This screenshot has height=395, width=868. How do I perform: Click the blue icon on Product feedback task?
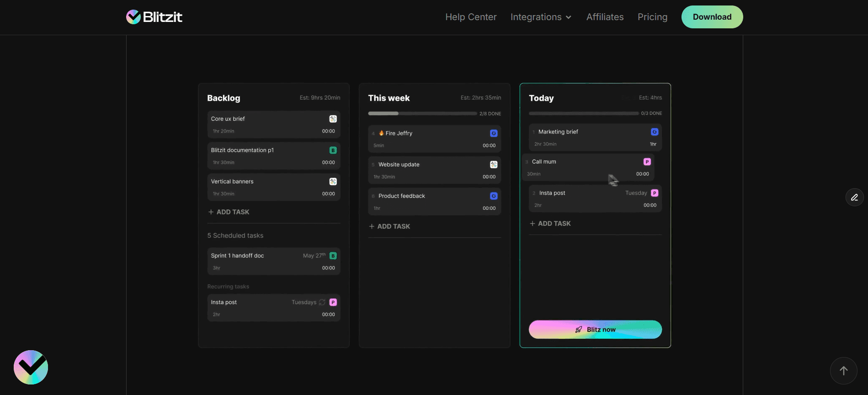click(x=494, y=196)
